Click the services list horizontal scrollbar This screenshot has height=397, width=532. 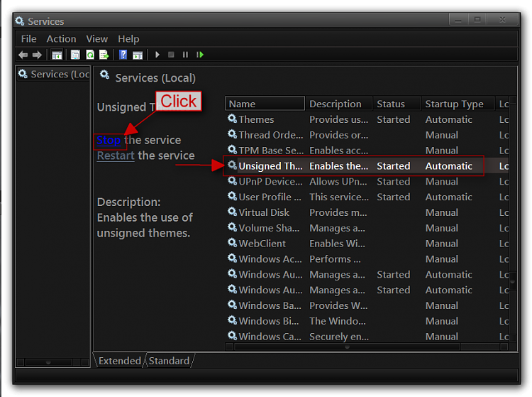point(367,347)
